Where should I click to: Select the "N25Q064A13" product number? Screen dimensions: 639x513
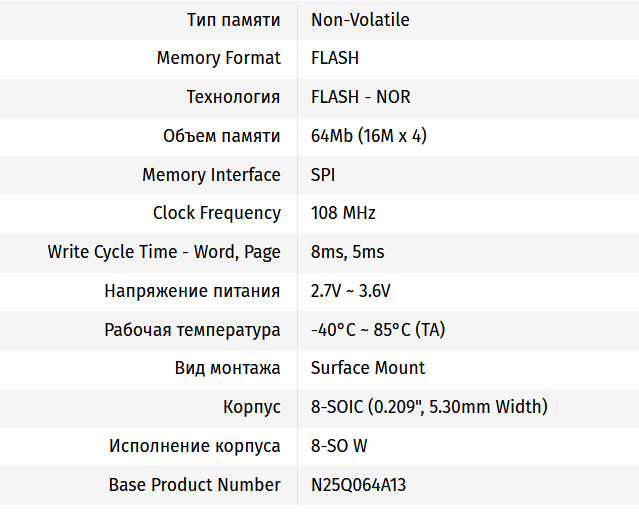point(358,485)
